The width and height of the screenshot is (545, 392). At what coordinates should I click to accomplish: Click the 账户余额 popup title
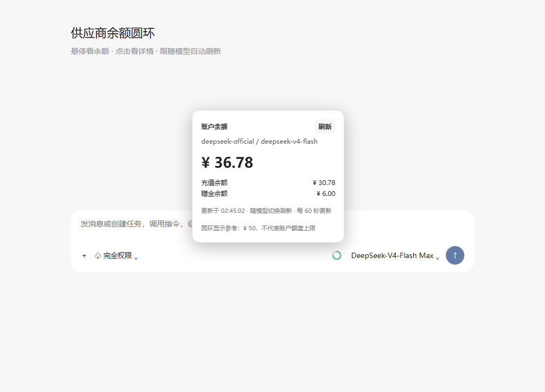point(214,127)
